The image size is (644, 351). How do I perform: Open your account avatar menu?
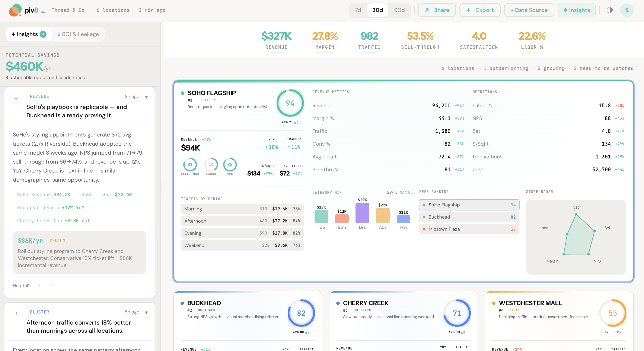627,10
